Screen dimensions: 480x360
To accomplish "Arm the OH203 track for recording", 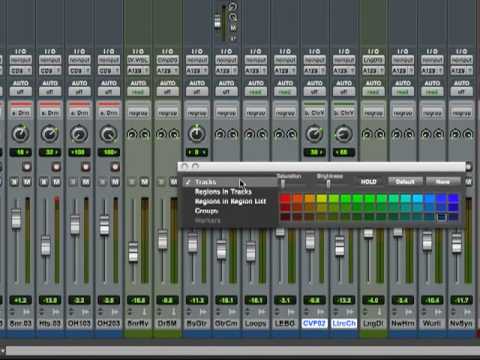I will pos(115,166).
